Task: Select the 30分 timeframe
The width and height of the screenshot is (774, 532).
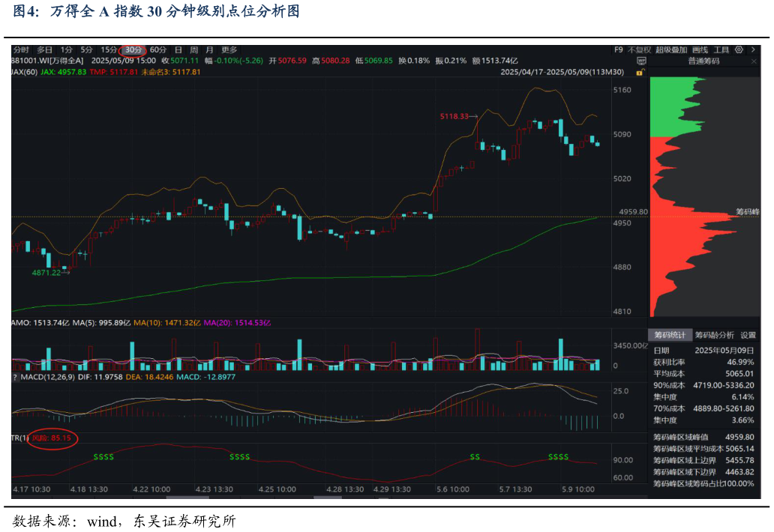Action: pos(134,49)
